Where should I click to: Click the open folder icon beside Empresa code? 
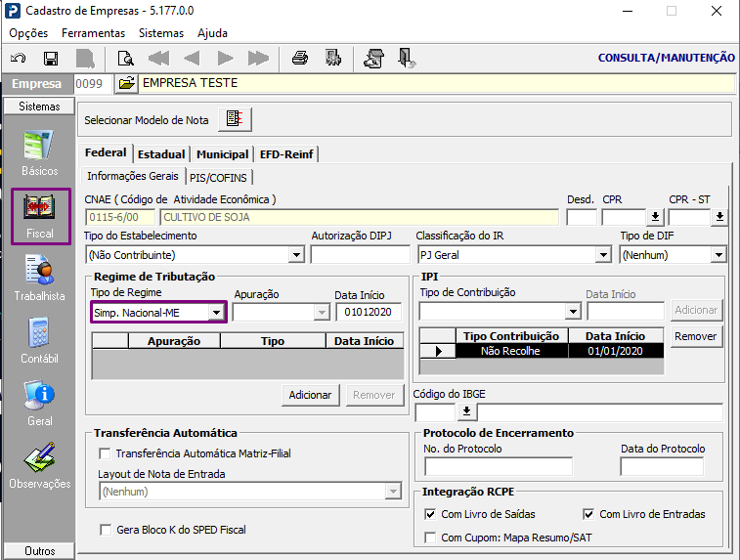point(126,84)
